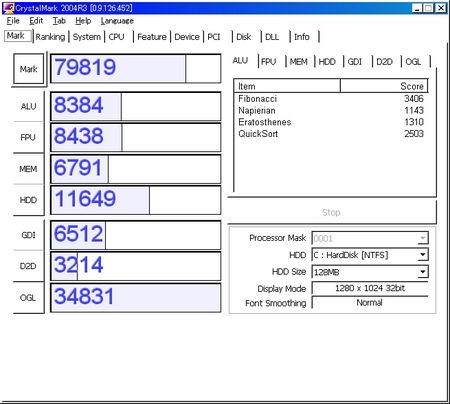Screen dimensions: 450x404
Task: Open the Help menu
Action: point(83,21)
